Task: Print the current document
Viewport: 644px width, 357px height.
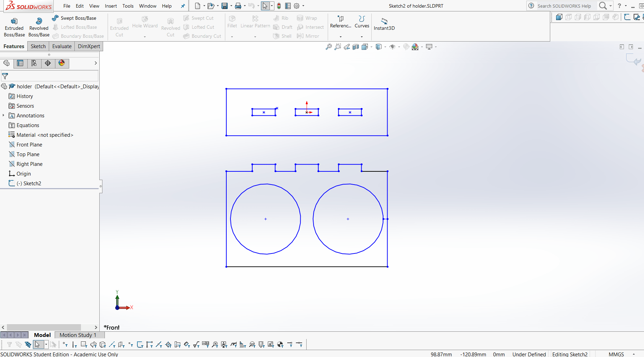Action: tap(238, 6)
